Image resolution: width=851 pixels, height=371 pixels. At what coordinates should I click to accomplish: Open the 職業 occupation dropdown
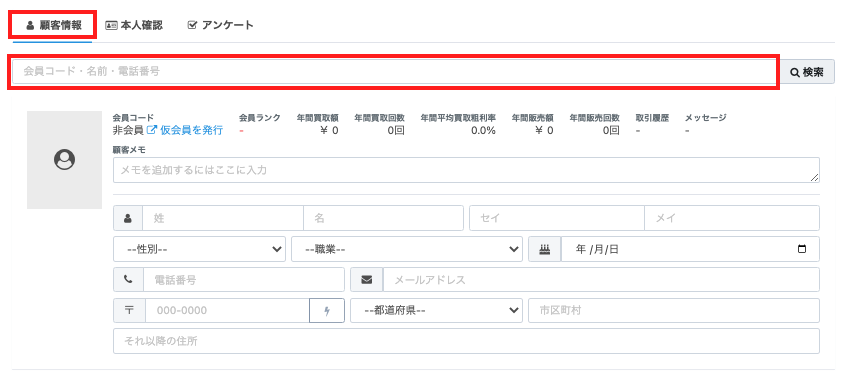tap(407, 249)
